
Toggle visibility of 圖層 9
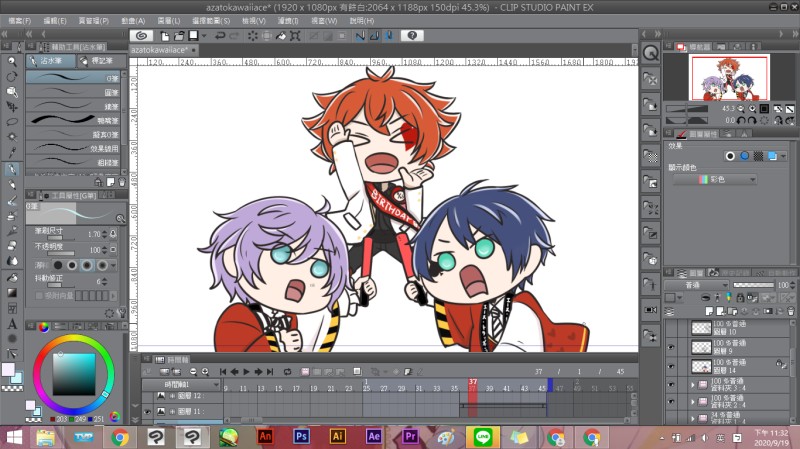tap(670, 347)
